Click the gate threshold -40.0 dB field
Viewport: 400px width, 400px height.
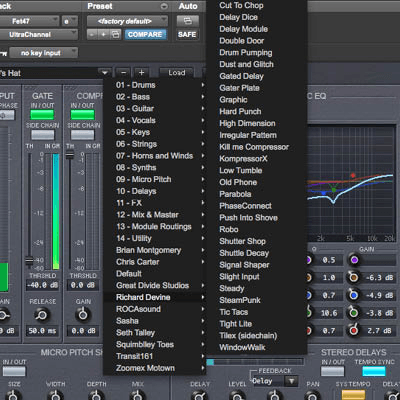[x=43, y=285]
